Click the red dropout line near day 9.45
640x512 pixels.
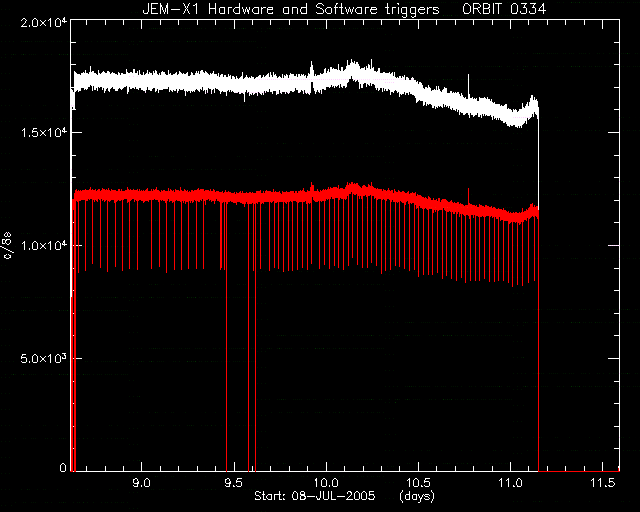(227, 335)
